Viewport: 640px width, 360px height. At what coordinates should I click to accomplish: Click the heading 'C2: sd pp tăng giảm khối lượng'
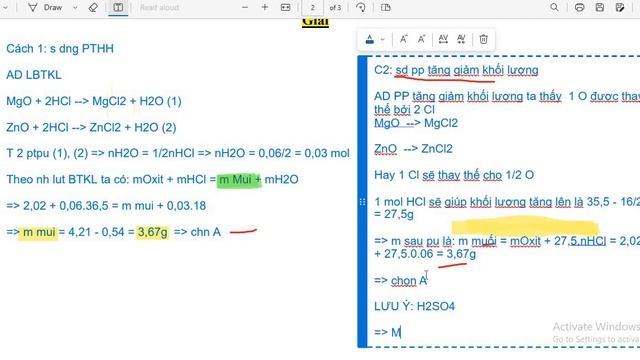456,70
